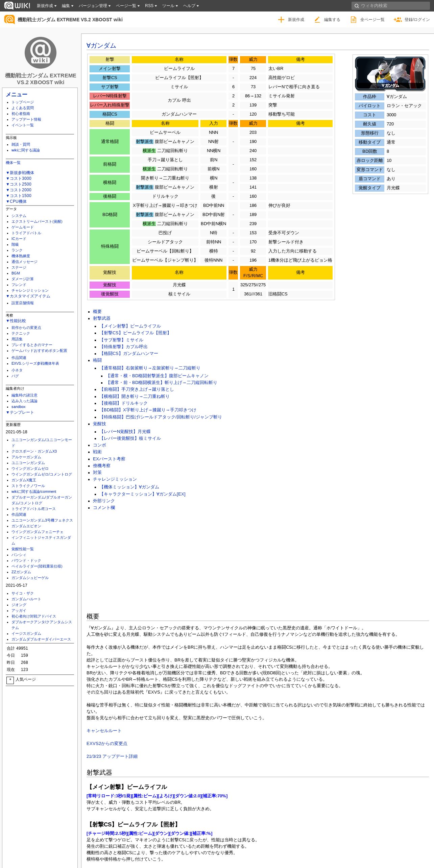Viewport: 434px width, 868px height.
Task: Open 機体一覧 sidebar link
Action: pos(13,163)
